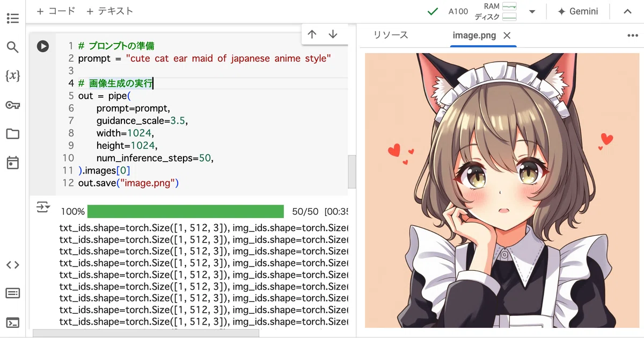Select the image.png tab

[x=474, y=35]
